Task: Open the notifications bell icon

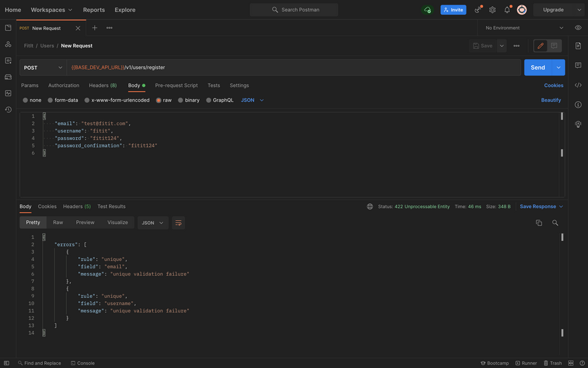Action: tap(507, 10)
